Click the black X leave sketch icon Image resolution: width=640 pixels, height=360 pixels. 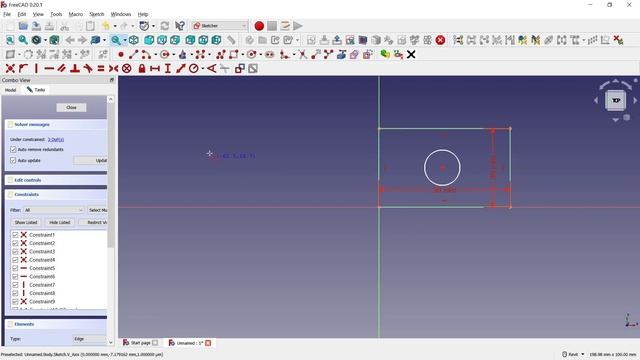pyautogui.click(x=411, y=54)
